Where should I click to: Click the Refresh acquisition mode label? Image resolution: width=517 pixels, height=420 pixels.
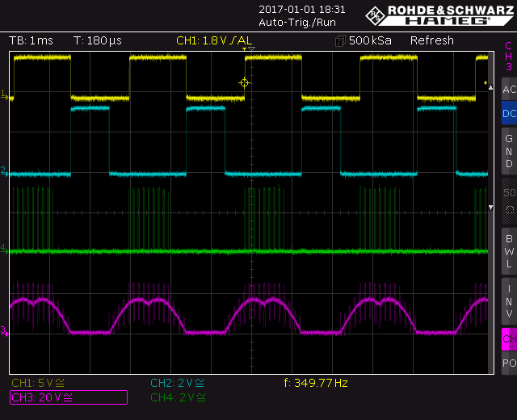click(432, 40)
